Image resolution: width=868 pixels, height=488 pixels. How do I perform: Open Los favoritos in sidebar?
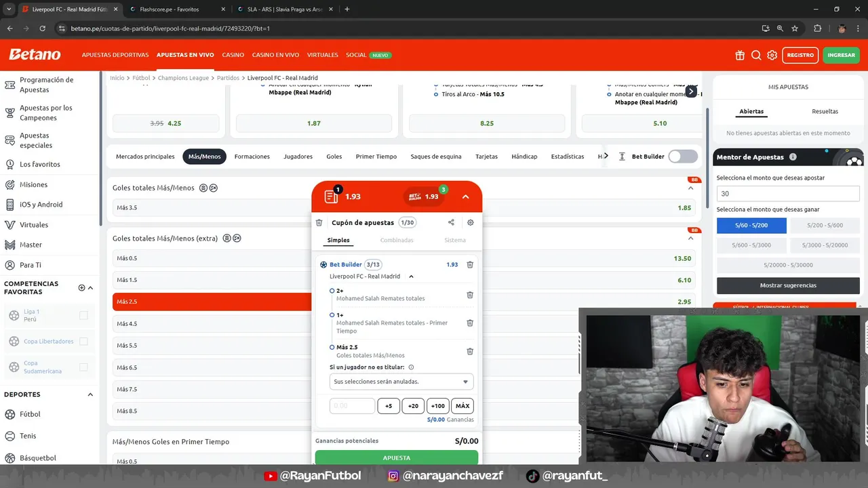(39, 164)
